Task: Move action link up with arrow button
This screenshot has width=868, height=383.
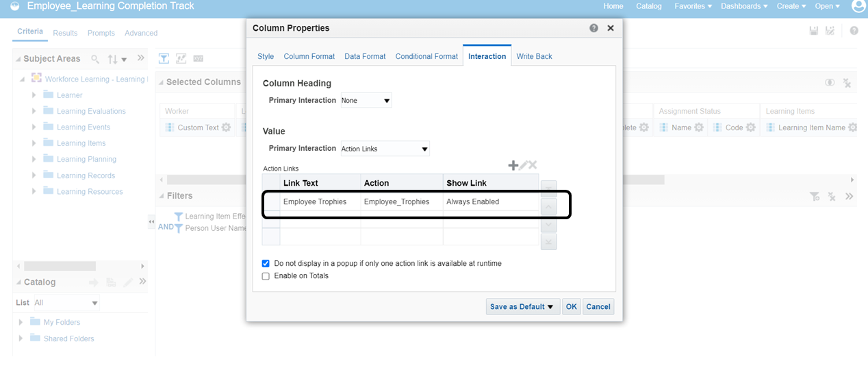Action: pos(548,206)
